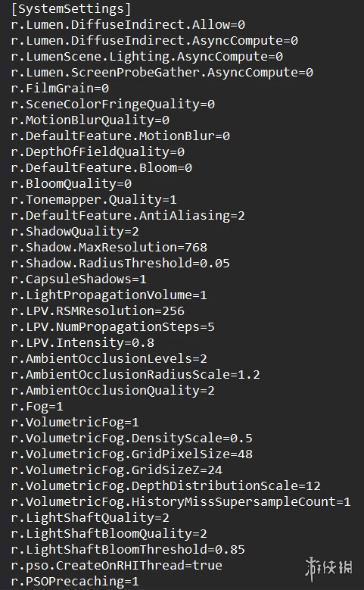Click the r.LightShaftQuality=2 line
364x590 pixels.
tap(90, 517)
